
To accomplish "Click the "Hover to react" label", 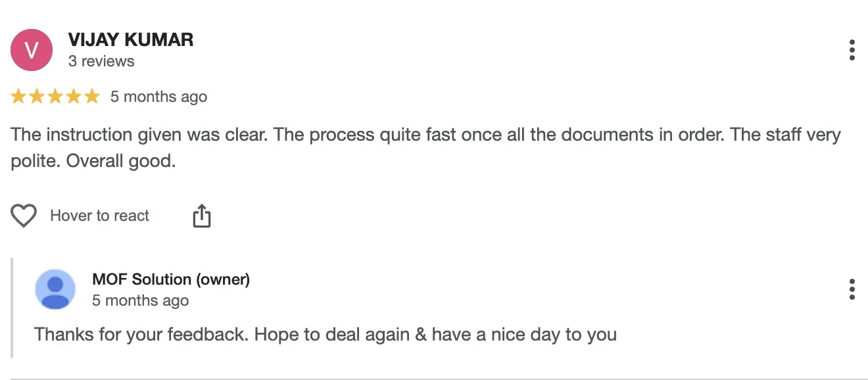I will click(x=100, y=216).
